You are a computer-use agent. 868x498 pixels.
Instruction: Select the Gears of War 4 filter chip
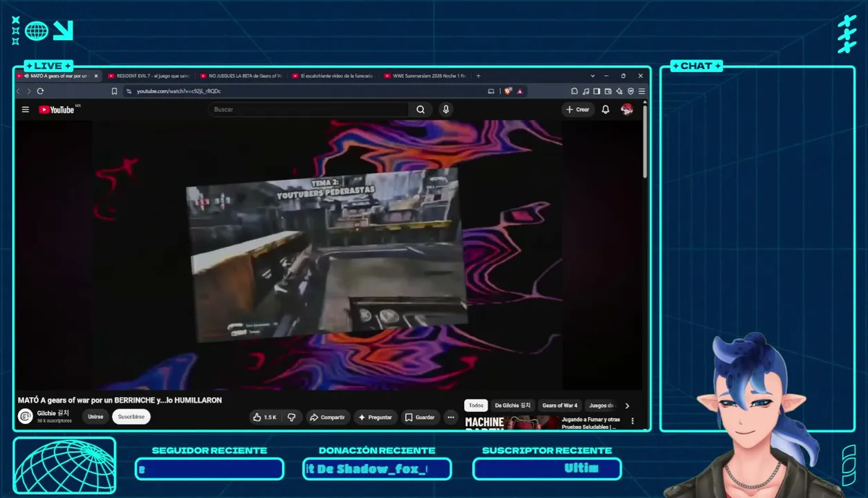pos(560,406)
